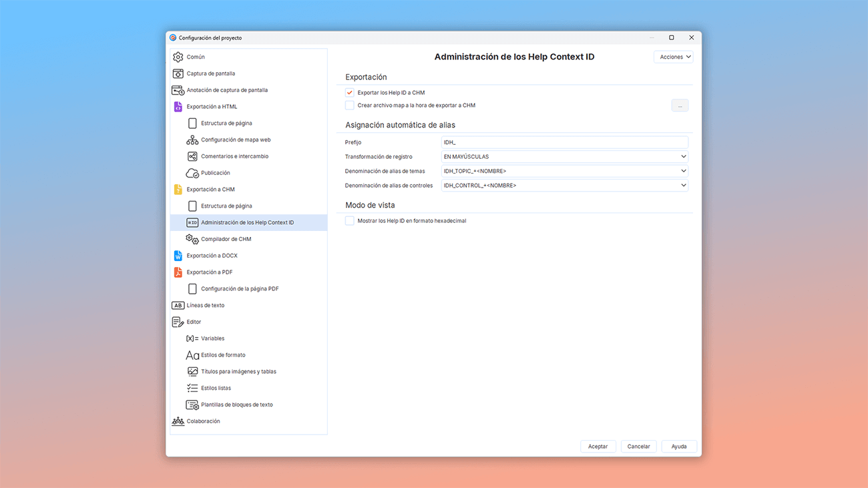Disable Exportar los Help ID a CHM
This screenshot has width=868, height=488.
coord(349,92)
